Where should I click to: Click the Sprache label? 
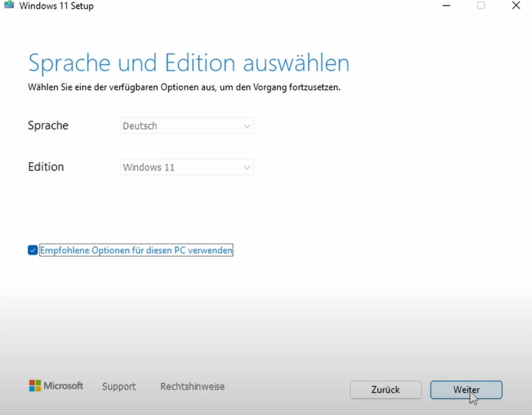[x=48, y=126]
